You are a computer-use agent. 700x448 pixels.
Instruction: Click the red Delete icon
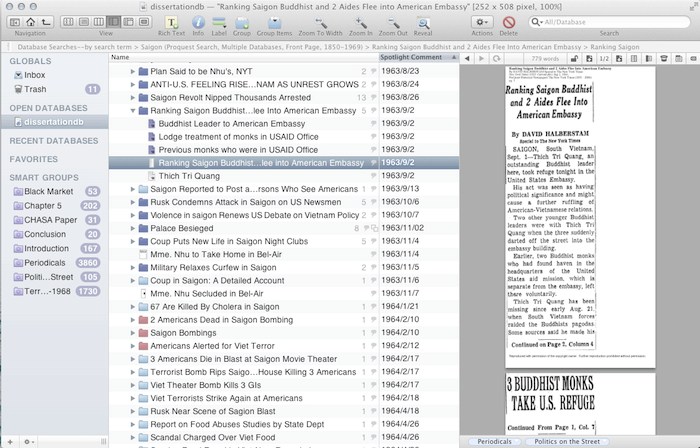[x=509, y=22]
